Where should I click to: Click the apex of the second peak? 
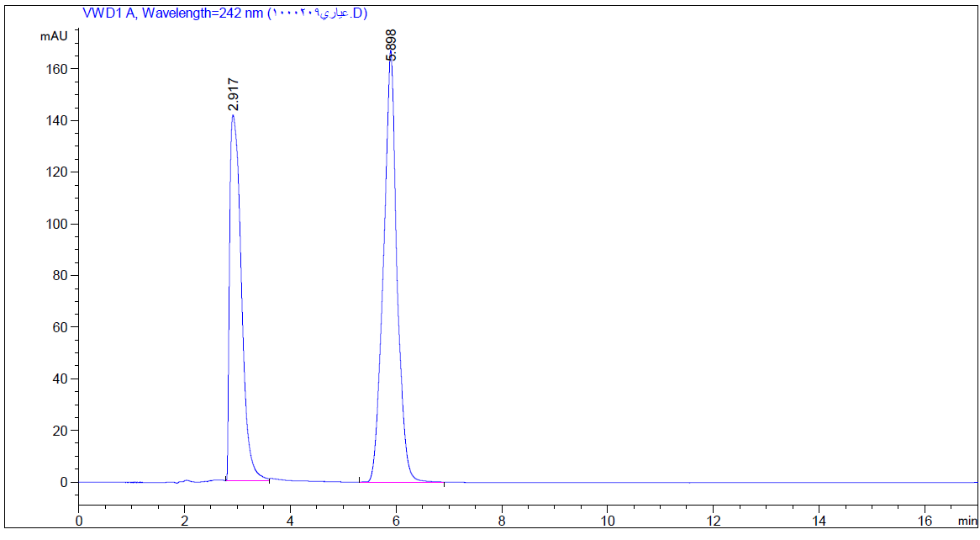391,61
